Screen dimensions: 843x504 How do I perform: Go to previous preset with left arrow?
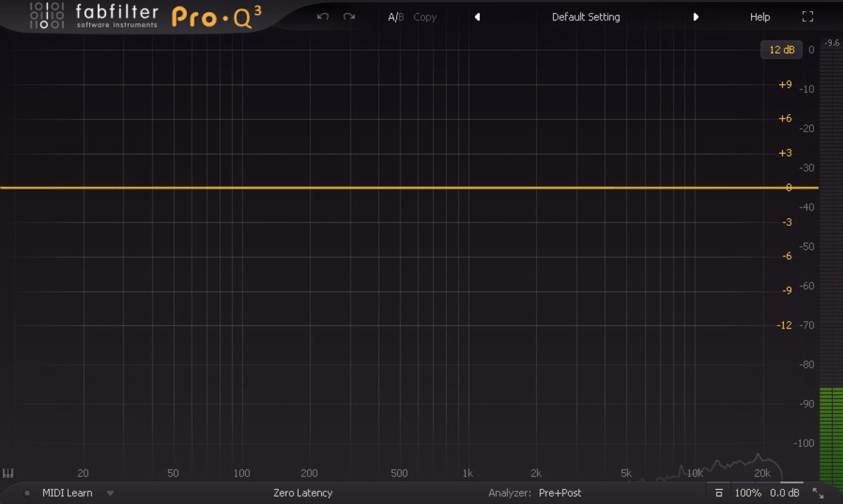pos(478,17)
